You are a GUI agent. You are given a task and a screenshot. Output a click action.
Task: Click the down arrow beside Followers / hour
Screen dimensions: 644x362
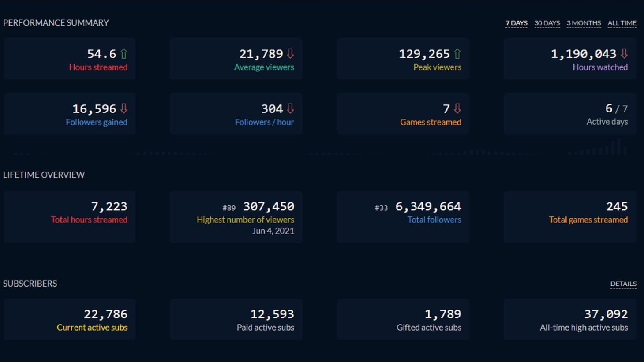[x=290, y=108]
